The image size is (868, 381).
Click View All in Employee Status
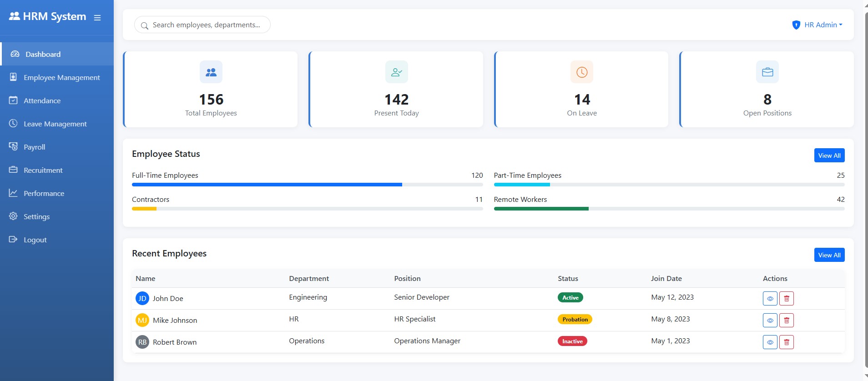[829, 155]
